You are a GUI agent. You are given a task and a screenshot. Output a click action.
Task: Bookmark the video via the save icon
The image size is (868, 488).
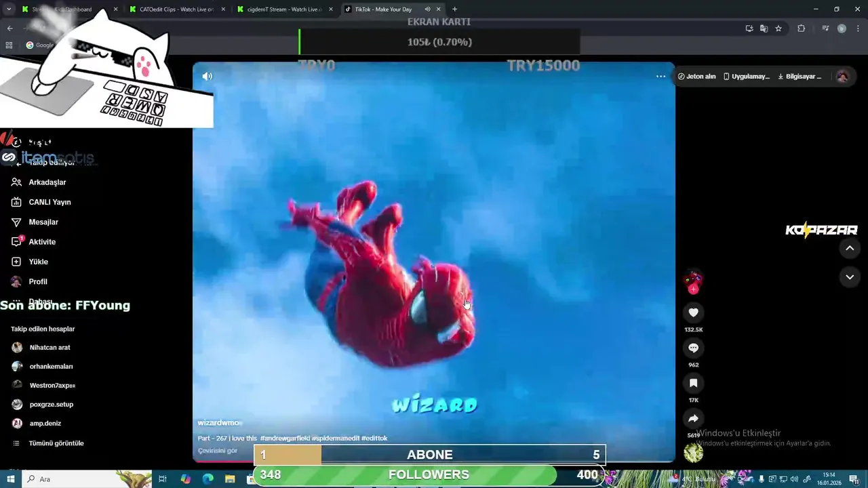693,383
